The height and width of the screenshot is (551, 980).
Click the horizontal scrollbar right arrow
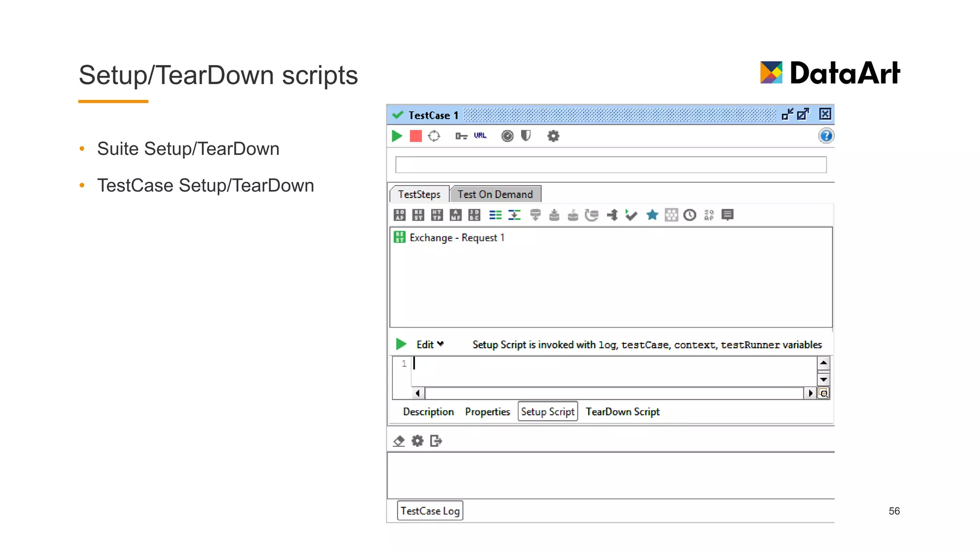point(810,393)
